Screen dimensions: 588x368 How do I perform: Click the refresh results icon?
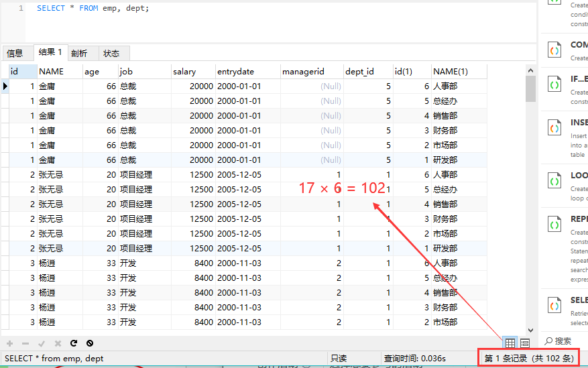tap(74, 343)
